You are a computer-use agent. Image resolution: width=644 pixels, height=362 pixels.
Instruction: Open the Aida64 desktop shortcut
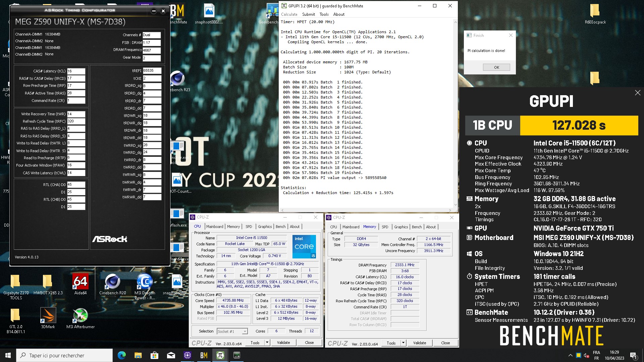80,284
